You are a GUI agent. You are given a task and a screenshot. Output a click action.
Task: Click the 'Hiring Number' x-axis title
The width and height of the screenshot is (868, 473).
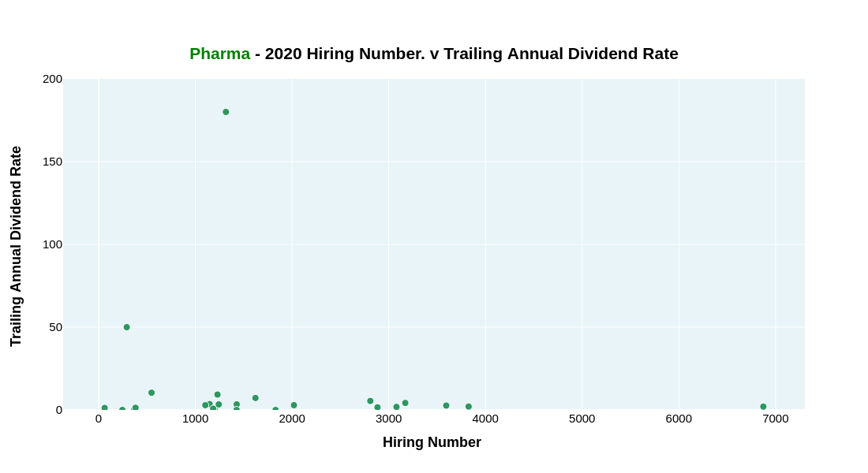point(432,442)
